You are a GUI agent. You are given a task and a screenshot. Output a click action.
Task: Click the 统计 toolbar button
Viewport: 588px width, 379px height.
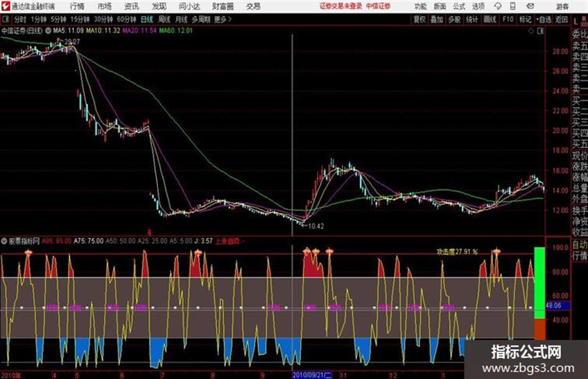tap(472, 19)
